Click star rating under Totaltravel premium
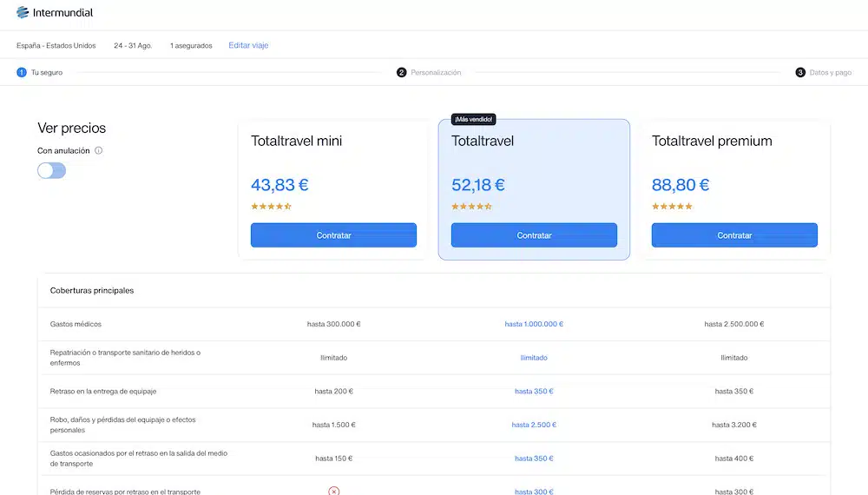Image resolution: width=868 pixels, height=495 pixels. click(x=672, y=207)
